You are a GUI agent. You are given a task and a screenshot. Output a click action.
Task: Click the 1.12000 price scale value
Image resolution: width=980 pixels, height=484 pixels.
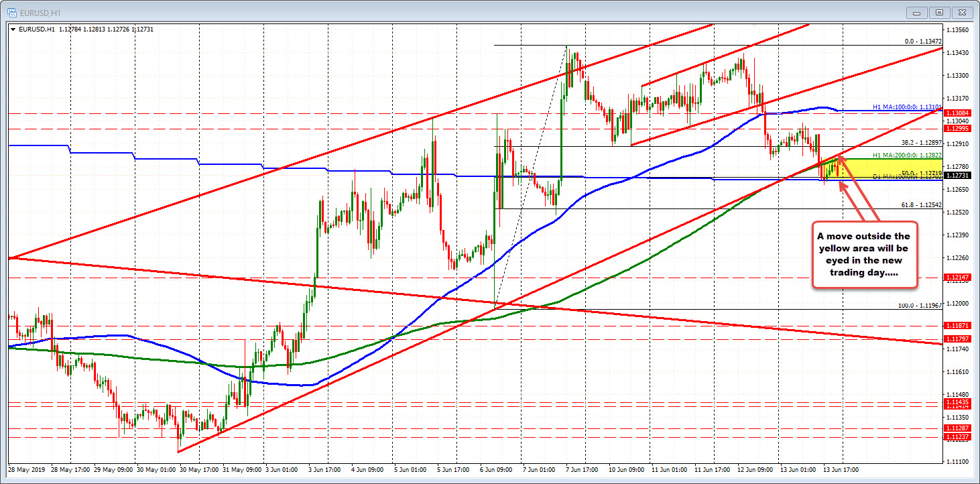[x=957, y=303]
